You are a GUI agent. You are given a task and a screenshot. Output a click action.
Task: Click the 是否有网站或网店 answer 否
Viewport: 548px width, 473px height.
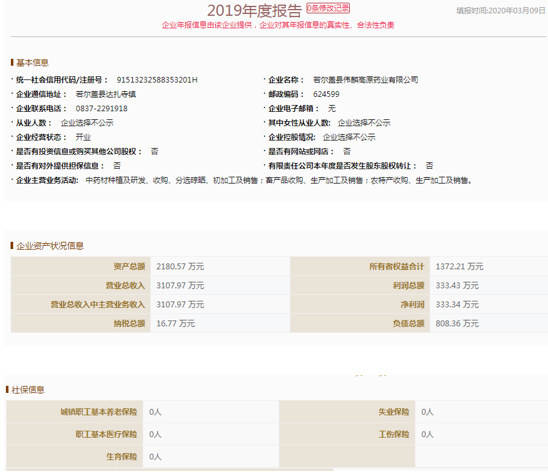pyautogui.click(x=347, y=152)
